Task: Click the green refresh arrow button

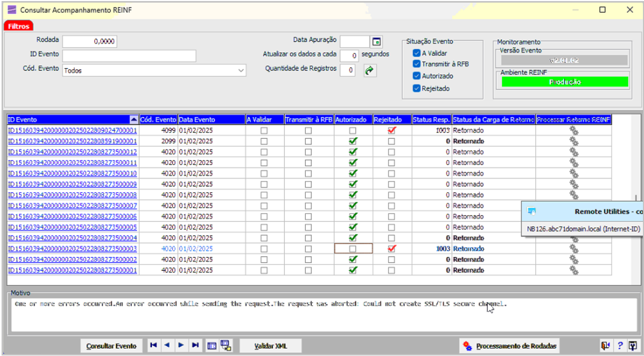Action: pyautogui.click(x=370, y=70)
